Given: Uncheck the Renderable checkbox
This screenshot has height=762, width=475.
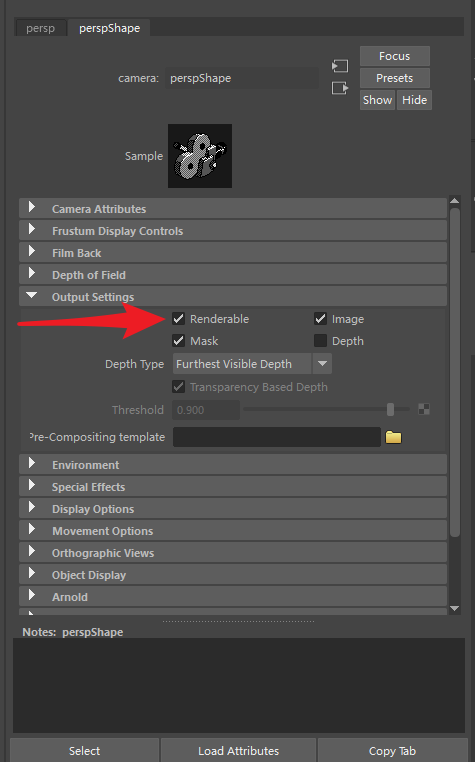Looking at the screenshot, I should coord(178,319).
